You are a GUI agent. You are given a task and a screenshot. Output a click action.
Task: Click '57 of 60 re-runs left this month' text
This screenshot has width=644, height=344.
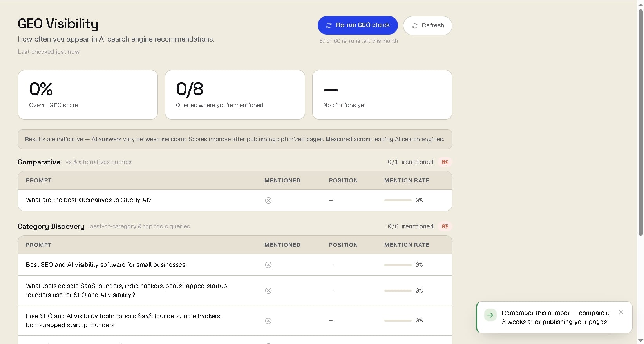click(358, 41)
